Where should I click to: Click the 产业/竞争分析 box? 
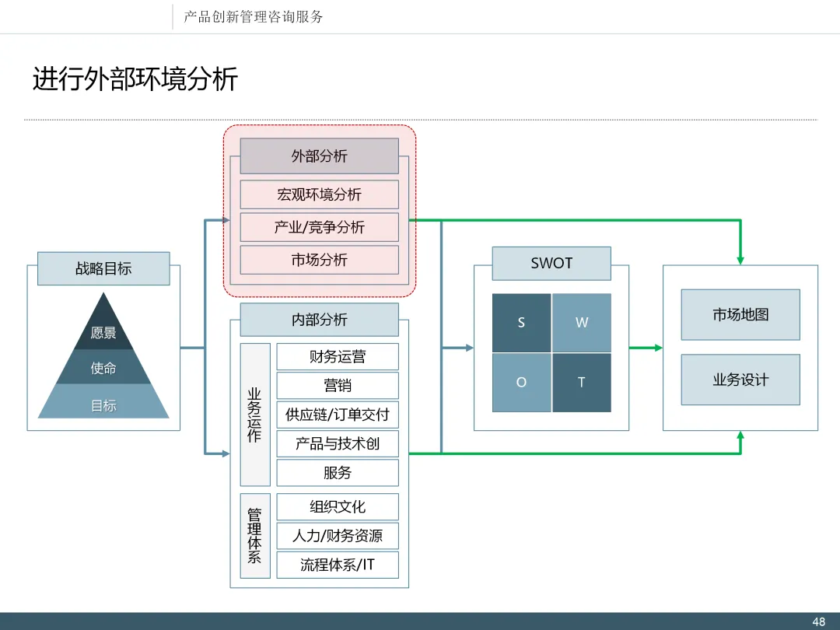(x=320, y=227)
